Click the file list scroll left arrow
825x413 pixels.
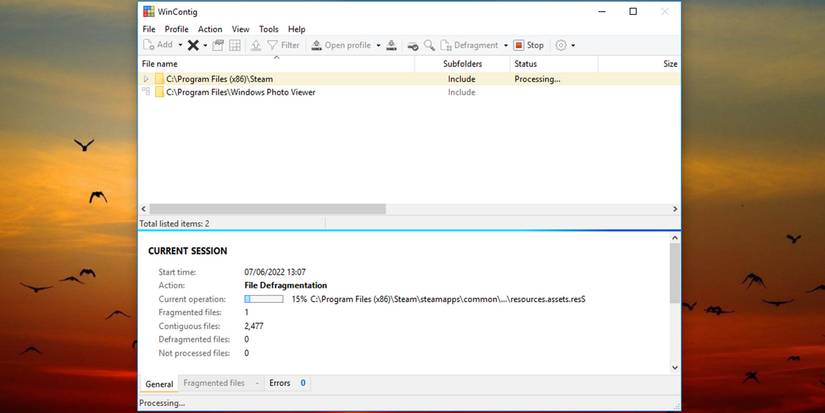point(144,209)
